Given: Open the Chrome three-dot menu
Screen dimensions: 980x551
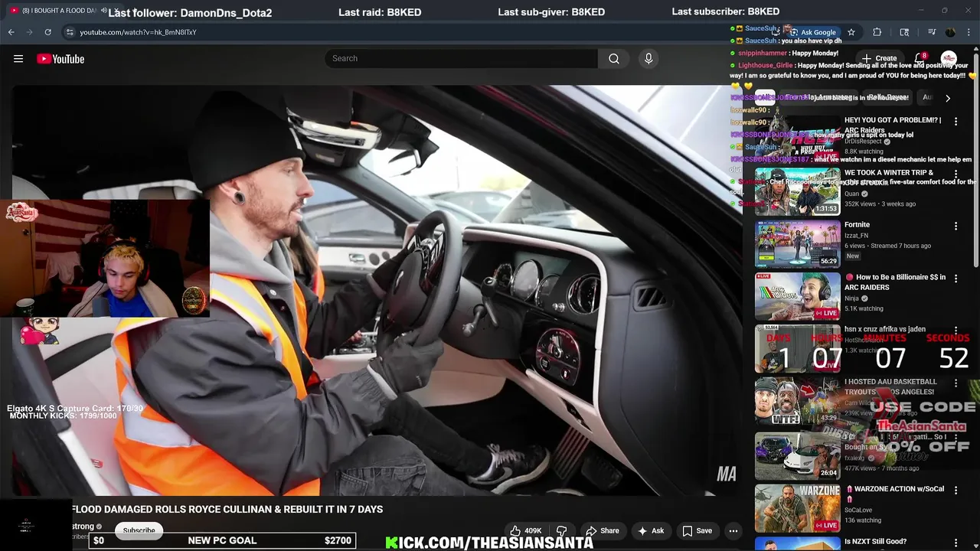Looking at the screenshot, I should 969,32.
